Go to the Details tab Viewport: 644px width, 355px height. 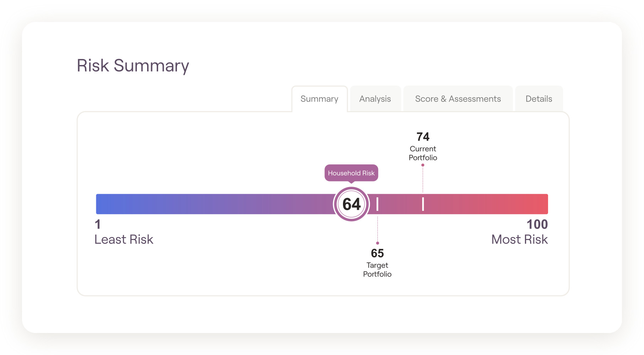[x=538, y=99]
